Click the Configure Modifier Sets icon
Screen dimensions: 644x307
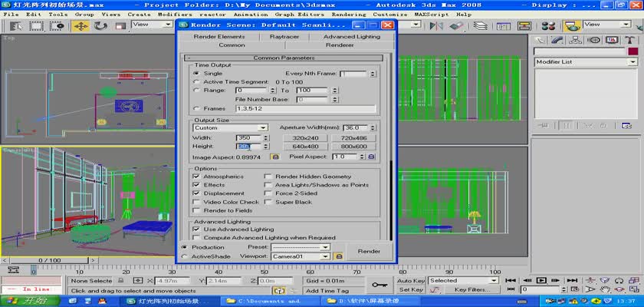626,125
